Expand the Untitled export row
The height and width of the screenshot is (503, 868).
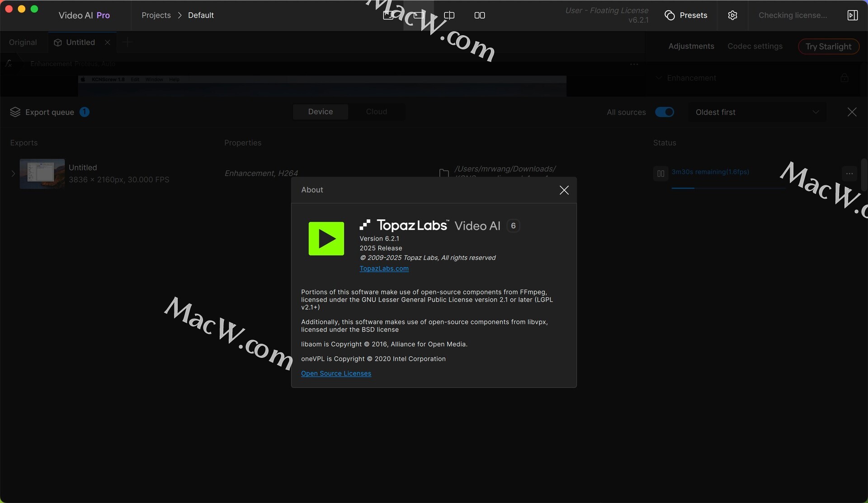click(13, 174)
